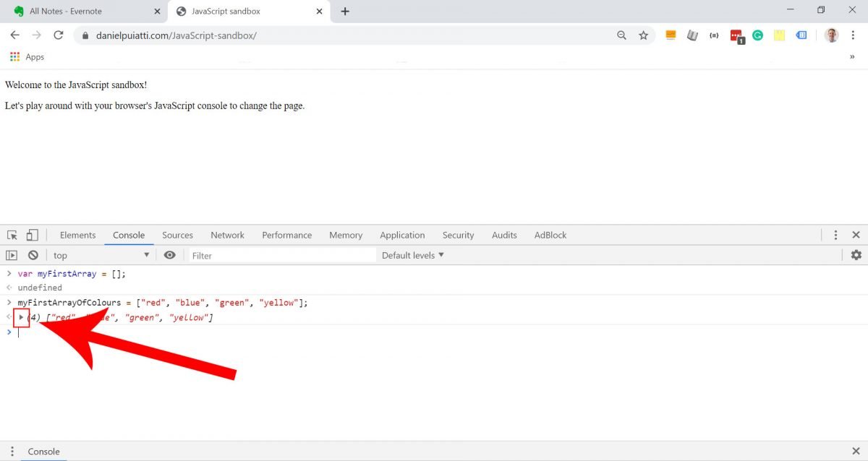Bookmark this page with the star
The height and width of the screenshot is (461, 868).
pyautogui.click(x=643, y=35)
